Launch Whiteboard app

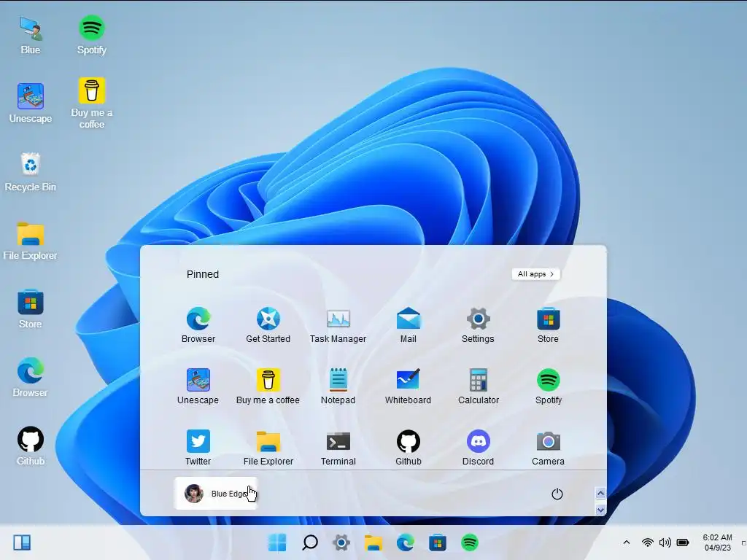pyautogui.click(x=409, y=386)
